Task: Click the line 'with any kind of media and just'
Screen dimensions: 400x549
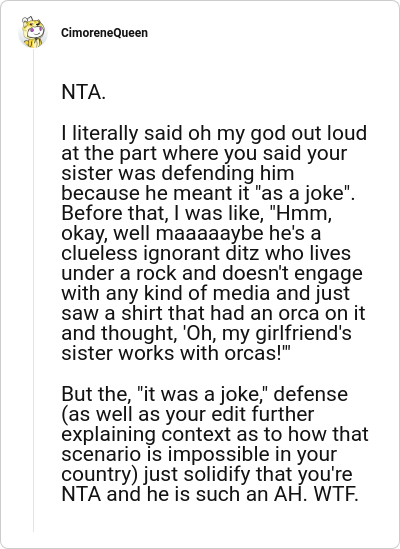Action: (206, 294)
